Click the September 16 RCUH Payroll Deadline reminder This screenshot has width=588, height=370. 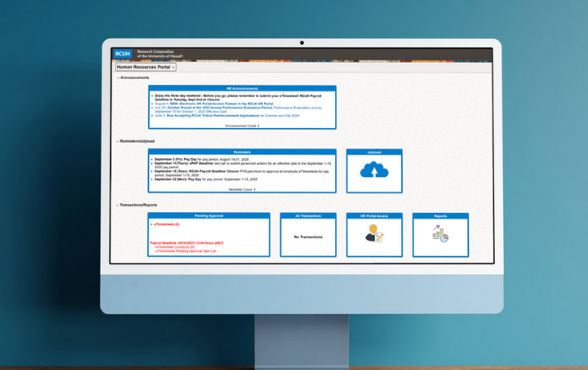242,173
